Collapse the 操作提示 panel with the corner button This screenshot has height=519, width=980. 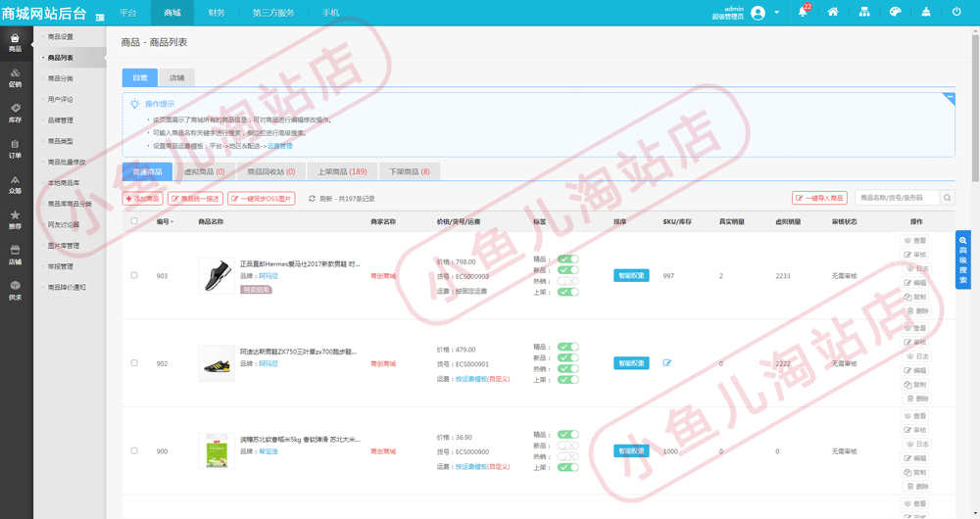point(950,98)
